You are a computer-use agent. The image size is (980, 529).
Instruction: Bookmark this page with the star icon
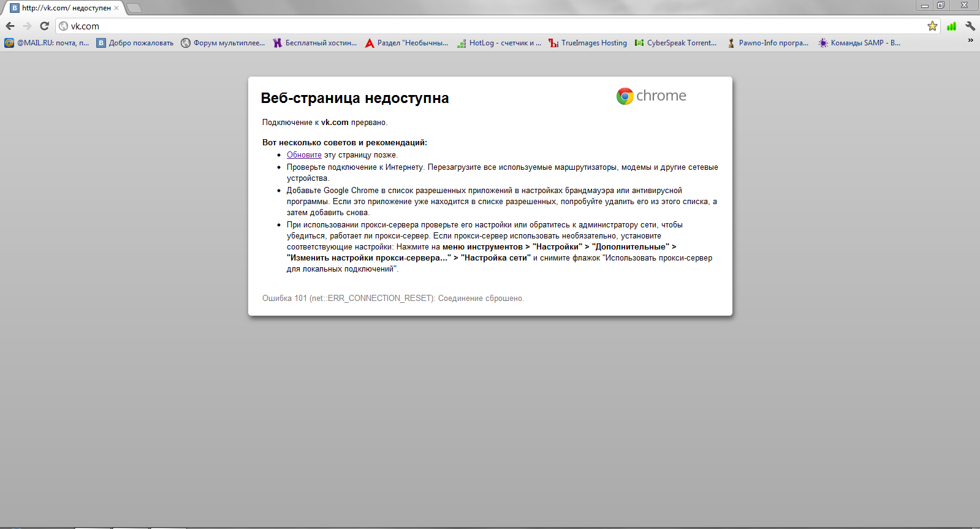click(x=932, y=26)
